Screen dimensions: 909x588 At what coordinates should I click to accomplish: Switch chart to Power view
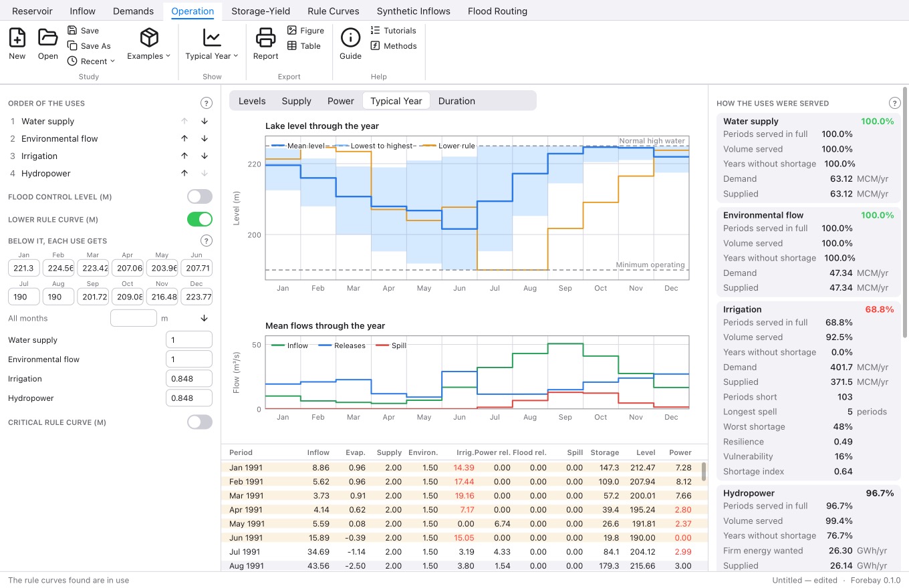(x=341, y=101)
